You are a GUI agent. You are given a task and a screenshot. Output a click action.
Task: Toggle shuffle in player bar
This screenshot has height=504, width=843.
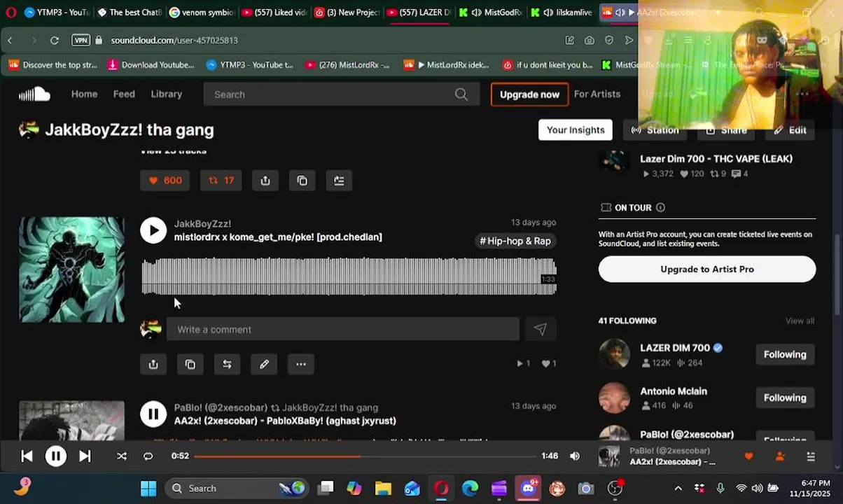click(122, 456)
